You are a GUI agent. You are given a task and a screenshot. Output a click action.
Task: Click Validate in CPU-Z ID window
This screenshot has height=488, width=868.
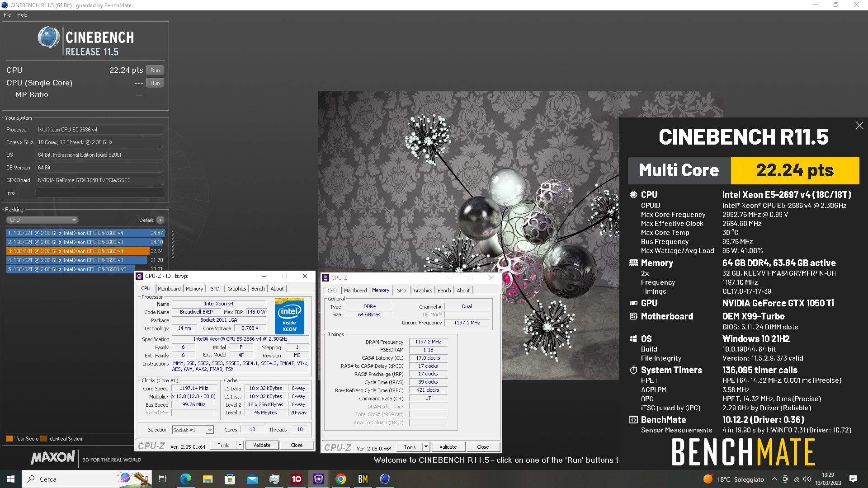pyautogui.click(x=262, y=446)
